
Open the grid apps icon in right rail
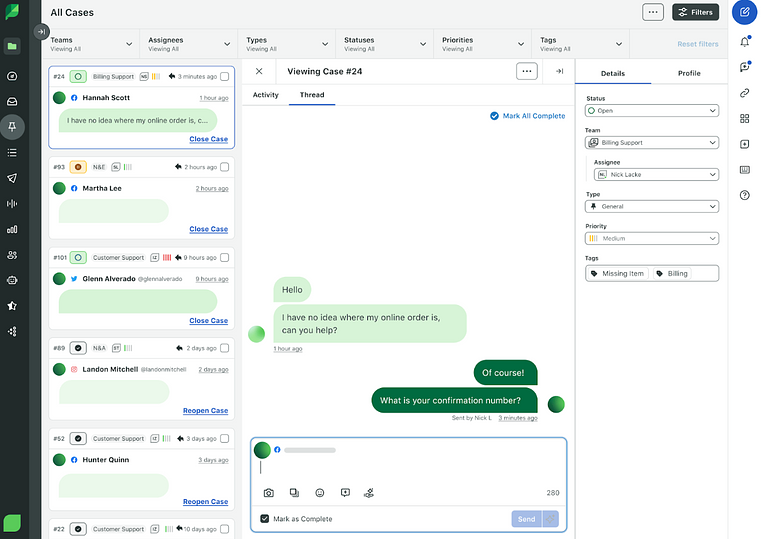[x=744, y=118]
